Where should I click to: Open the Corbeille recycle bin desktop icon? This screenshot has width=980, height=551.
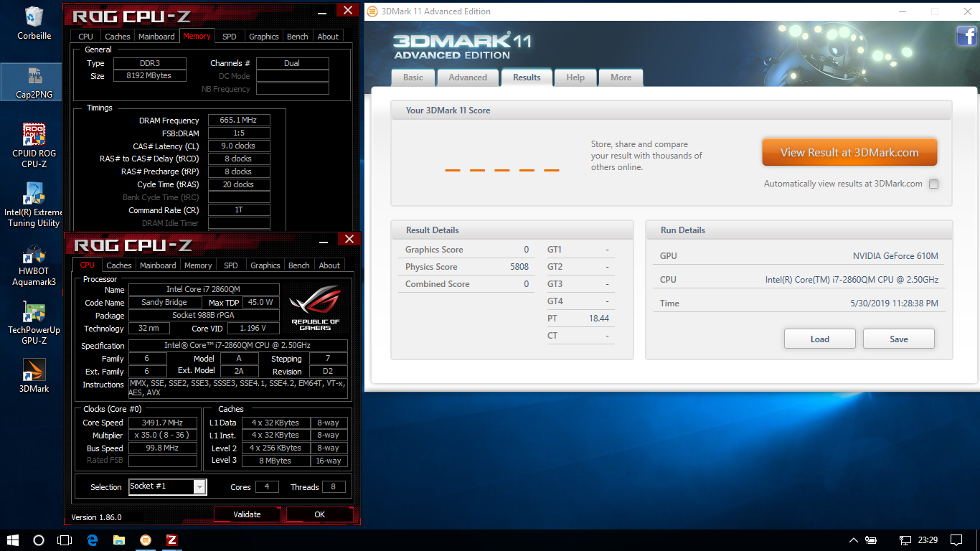pyautogui.click(x=34, y=23)
